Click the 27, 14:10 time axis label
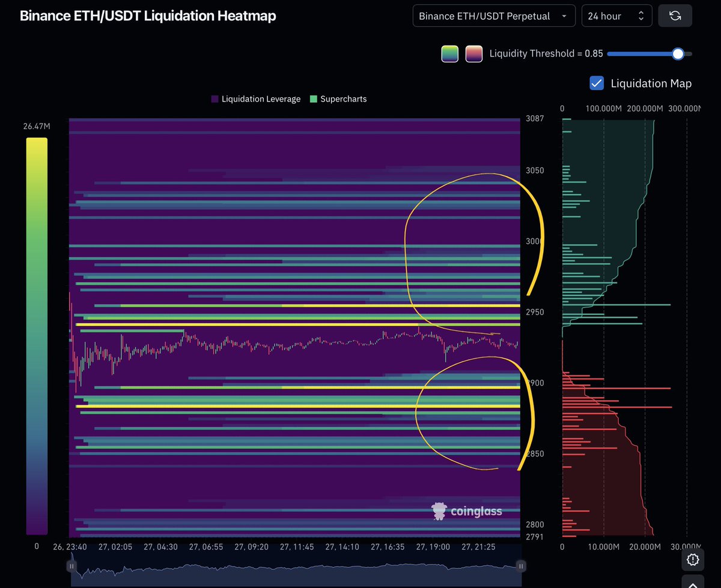The width and height of the screenshot is (721, 588). [342, 547]
